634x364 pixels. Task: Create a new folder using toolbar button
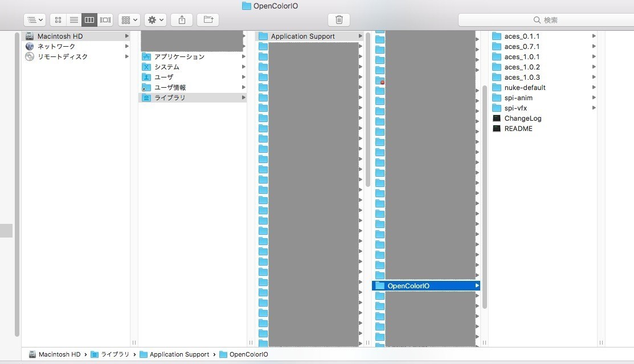click(208, 20)
